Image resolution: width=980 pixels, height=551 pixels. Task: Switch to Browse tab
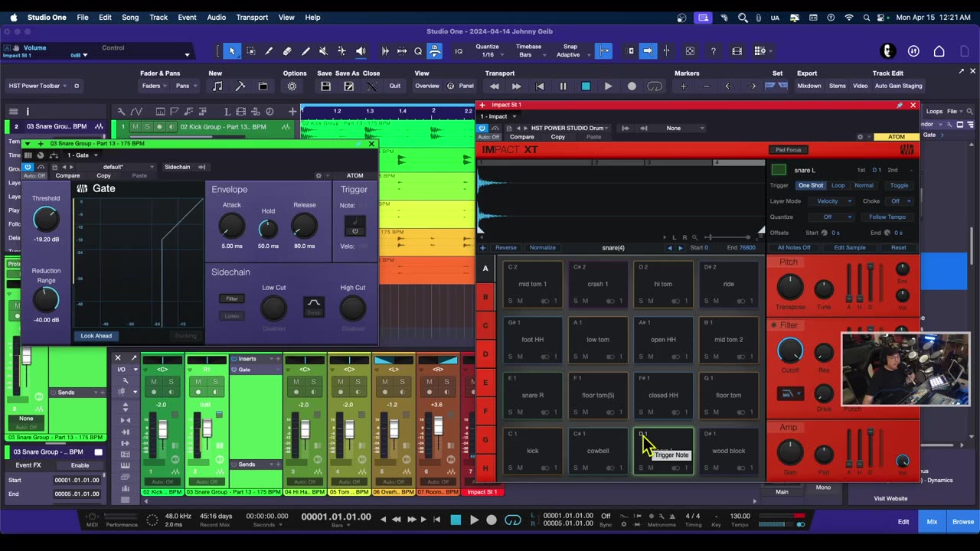pos(963,522)
